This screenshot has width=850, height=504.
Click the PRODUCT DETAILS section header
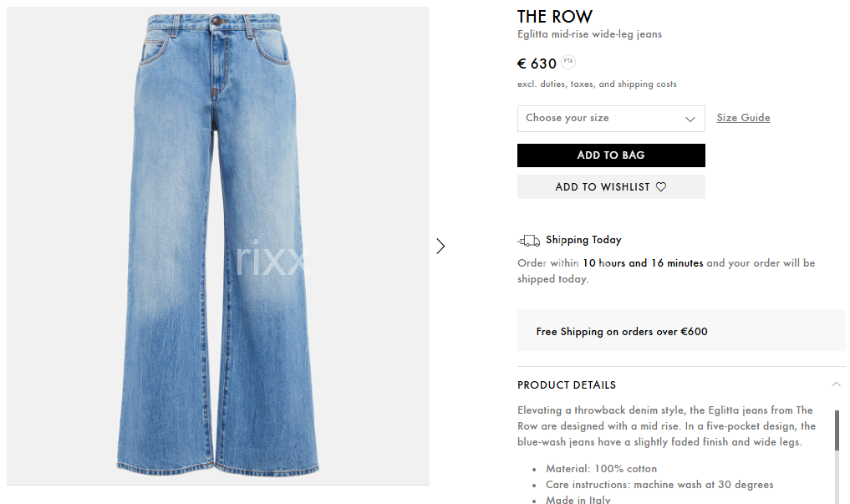tap(567, 384)
